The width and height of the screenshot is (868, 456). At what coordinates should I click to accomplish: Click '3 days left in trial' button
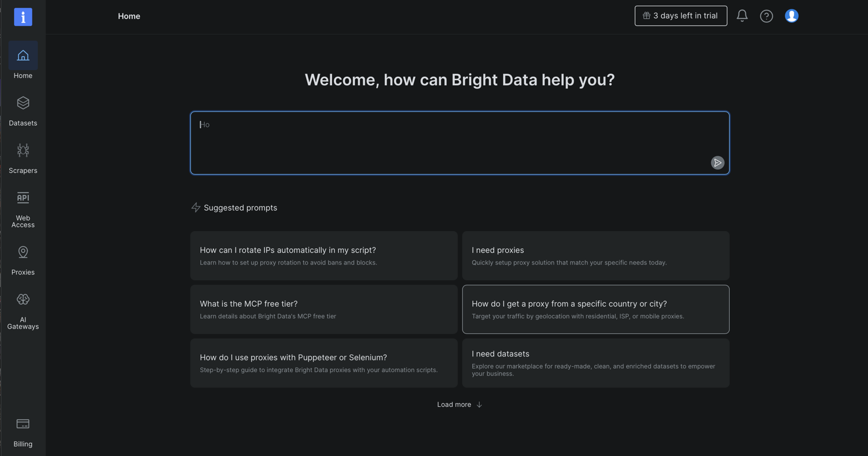[681, 16]
